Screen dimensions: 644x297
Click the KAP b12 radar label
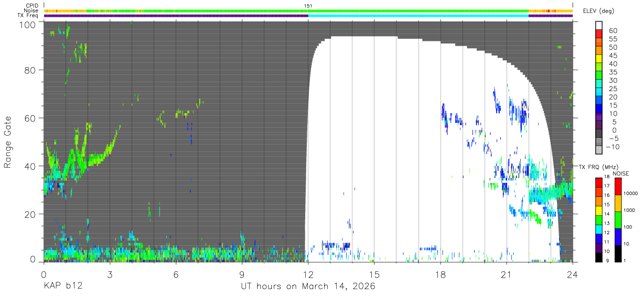pyautogui.click(x=62, y=287)
